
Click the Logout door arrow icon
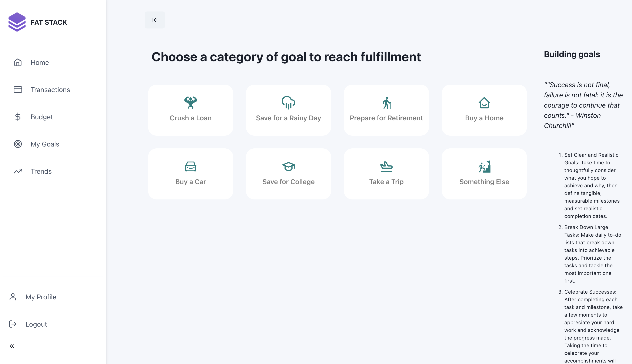tap(13, 324)
